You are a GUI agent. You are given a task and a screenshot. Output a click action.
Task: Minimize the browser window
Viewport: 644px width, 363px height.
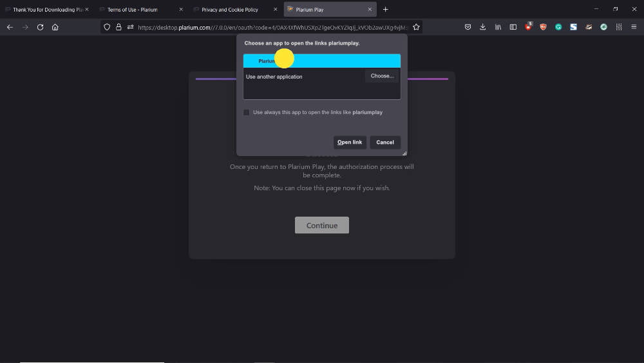coord(596,9)
